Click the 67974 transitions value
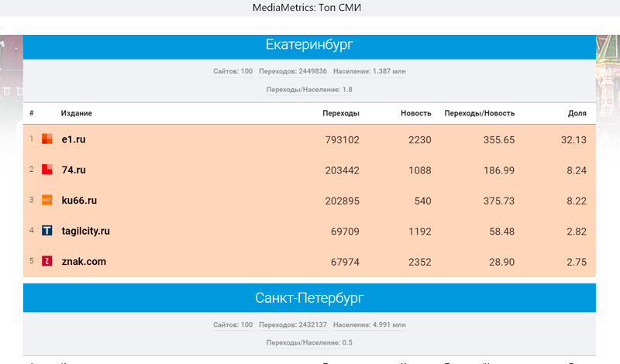The height and width of the screenshot is (364, 620). click(x=345, y=262)
